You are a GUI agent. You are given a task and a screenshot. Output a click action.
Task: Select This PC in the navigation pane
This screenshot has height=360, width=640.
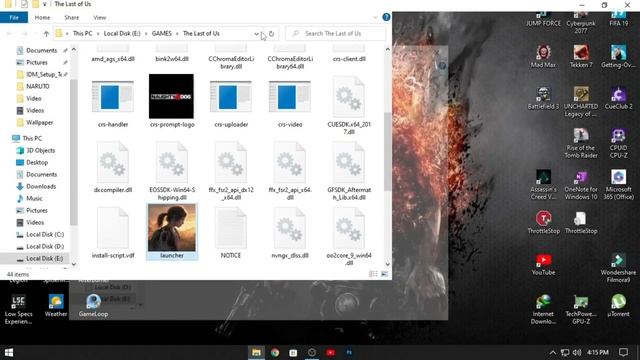(x=32, y=138)
